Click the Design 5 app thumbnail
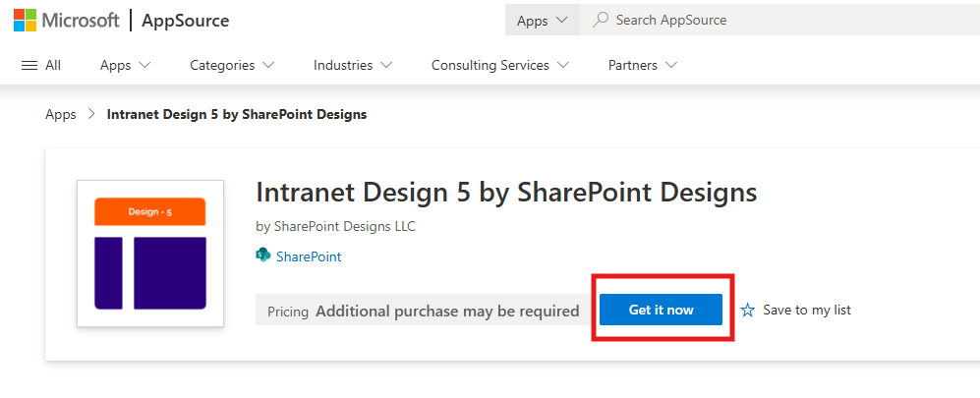 click(150, 253)
